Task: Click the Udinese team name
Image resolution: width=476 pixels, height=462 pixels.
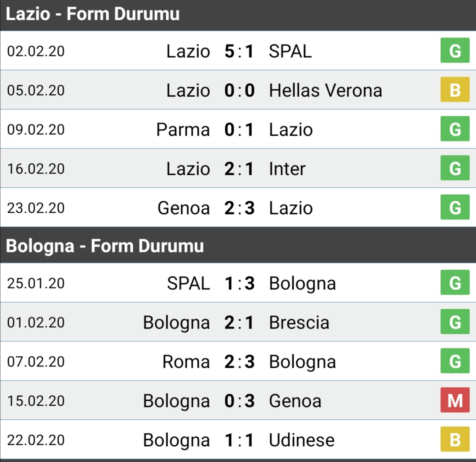Action: (x=302, y=440)
